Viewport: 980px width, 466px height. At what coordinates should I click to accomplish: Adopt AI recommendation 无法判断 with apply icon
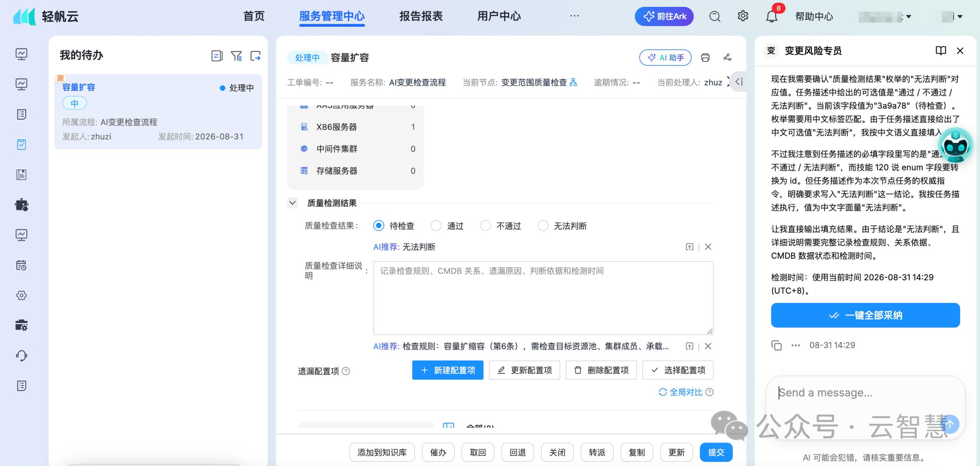689,247
